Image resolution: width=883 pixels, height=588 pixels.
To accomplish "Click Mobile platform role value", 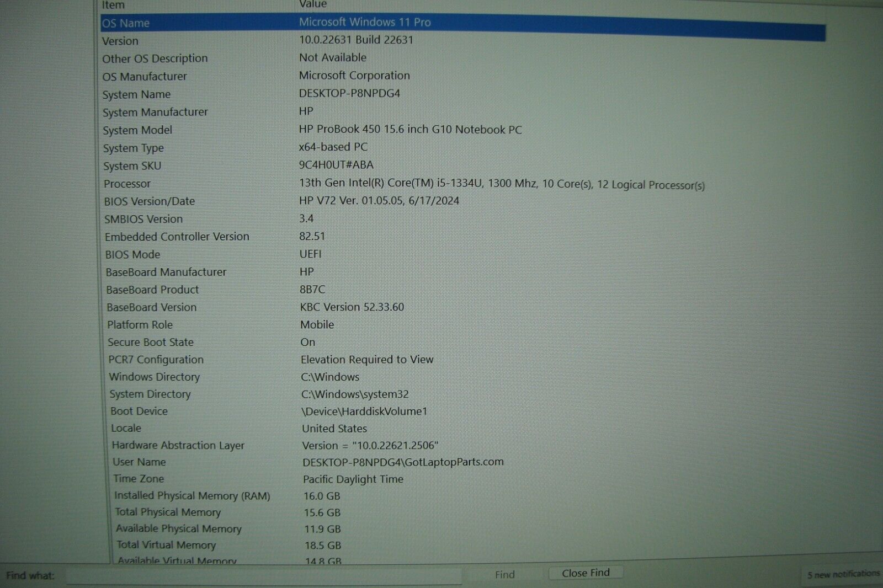I will (317, 325).
